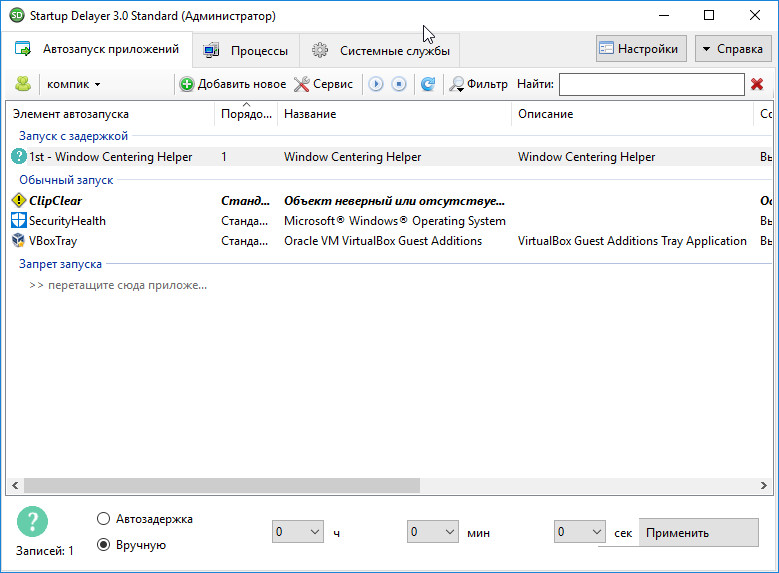Open the seconds (сек) combo box

580,532
